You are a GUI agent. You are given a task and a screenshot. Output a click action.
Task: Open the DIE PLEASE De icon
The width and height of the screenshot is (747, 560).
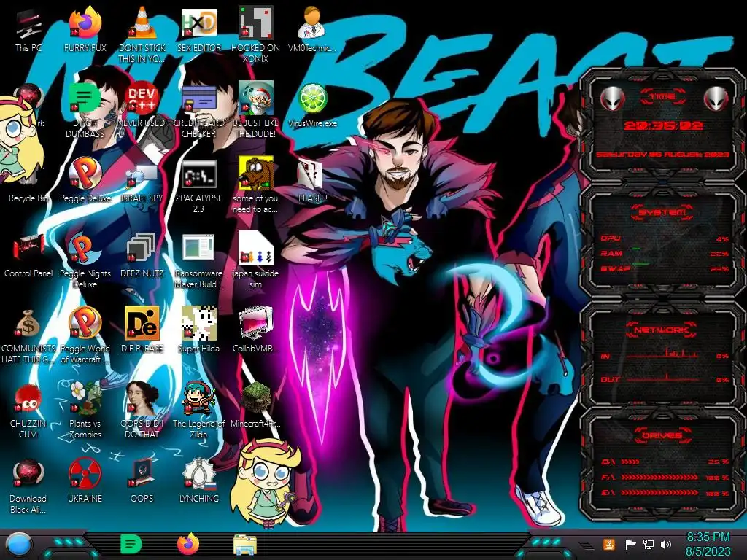[x=142, y=324]
